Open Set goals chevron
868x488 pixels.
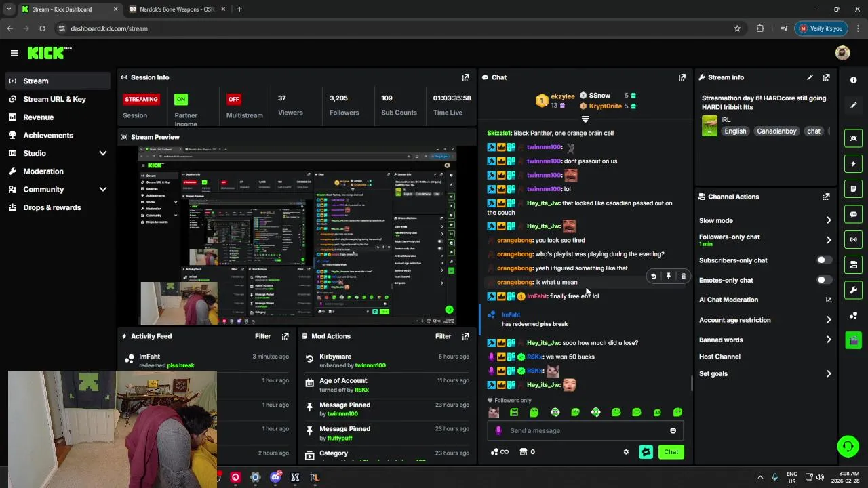[828, 373]
